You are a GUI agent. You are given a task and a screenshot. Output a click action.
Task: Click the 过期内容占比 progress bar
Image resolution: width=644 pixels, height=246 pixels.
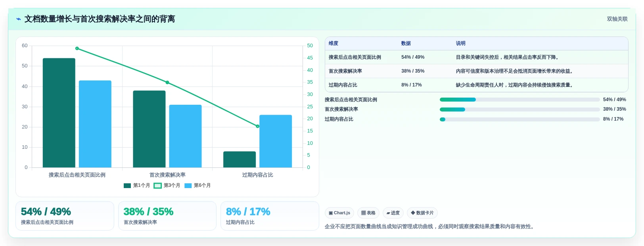[x=519, y=119]
